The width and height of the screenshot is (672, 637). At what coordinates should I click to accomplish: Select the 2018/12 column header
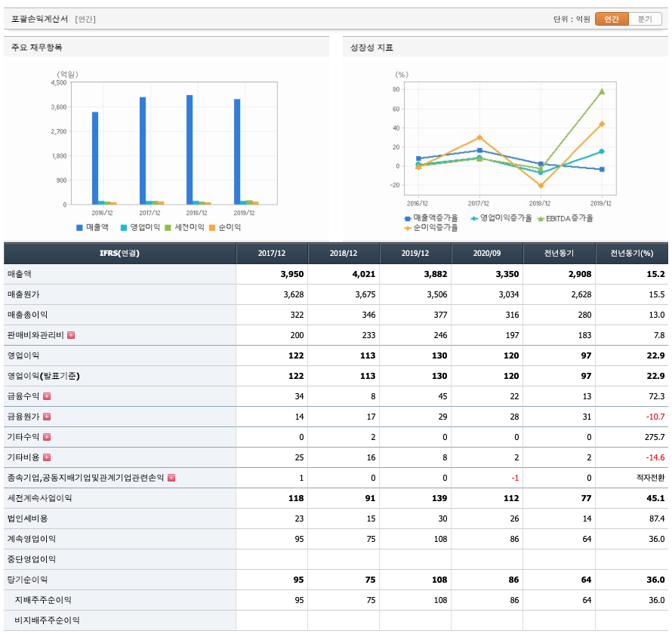[344, 253]
